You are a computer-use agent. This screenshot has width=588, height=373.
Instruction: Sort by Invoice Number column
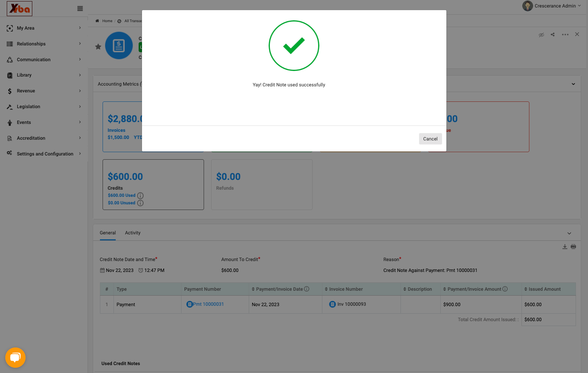(x=344, y=289)
